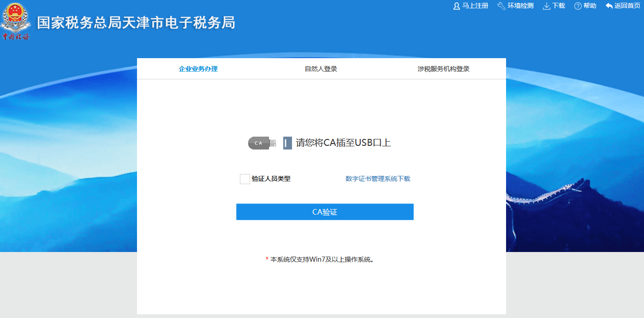
Task: Click the help question mark icon
Action: 578,6
